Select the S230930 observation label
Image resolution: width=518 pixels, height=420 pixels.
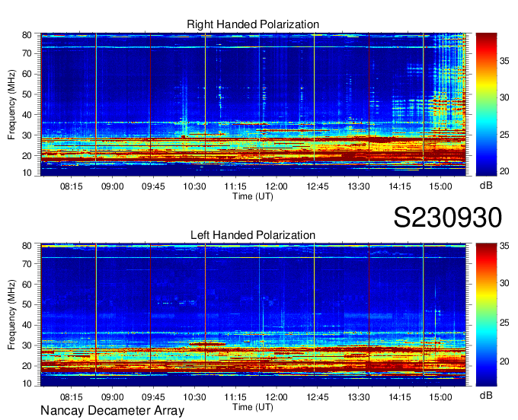point(448,218)
